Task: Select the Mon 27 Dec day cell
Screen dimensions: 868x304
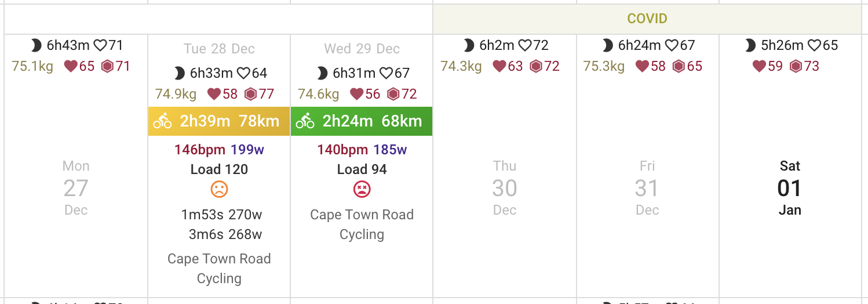Action: tap(76, 188)
